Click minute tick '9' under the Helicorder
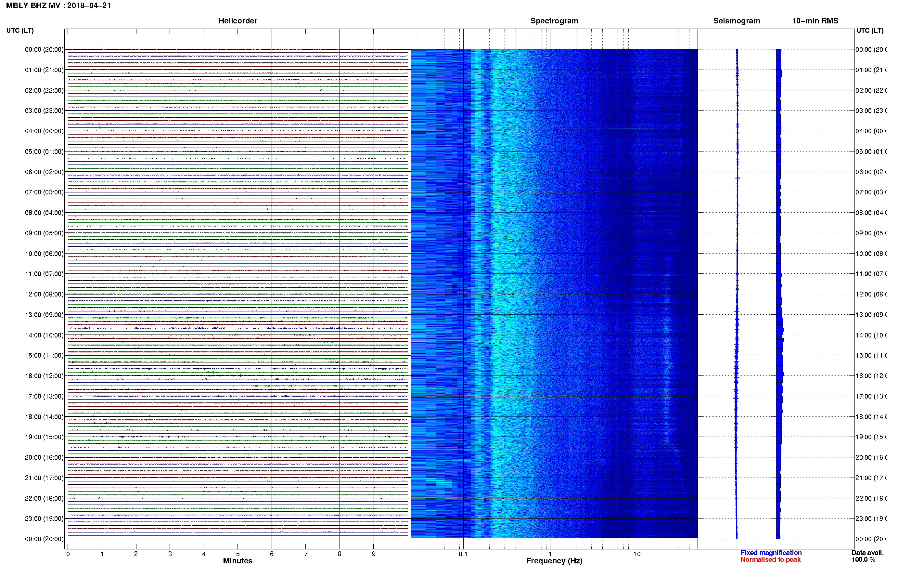The height and width of the screenshot is (578, 924). (x=374, y=554)
